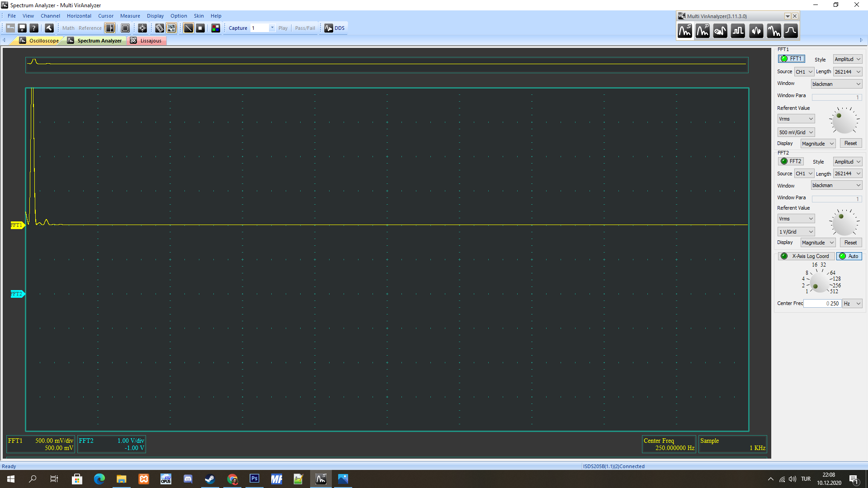Viewport: 868px width, 488px height.
Task: Click the red-green-blue color settings icon
Action: (x=216, y=28)
